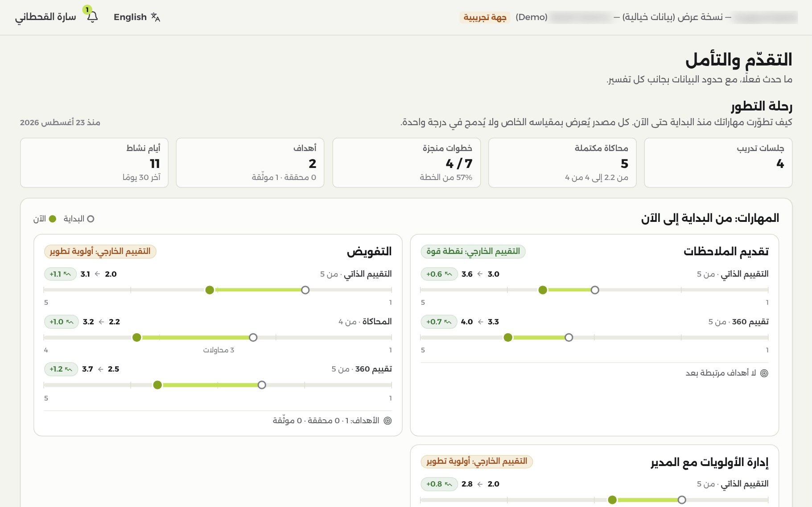Viewport: 812px width, 507px height.
Task: Open the محاكاة مكتملة stat card
Action: click(562, 163)
